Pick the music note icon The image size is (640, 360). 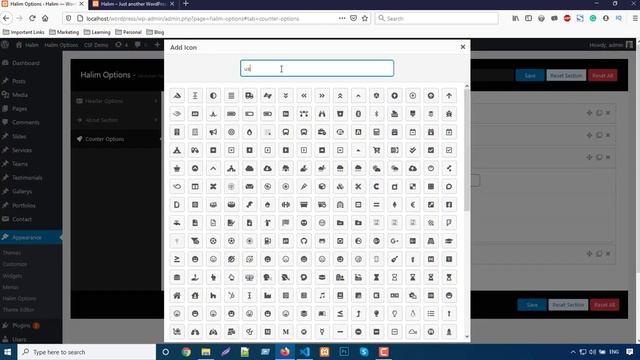(x=322, y=296)
